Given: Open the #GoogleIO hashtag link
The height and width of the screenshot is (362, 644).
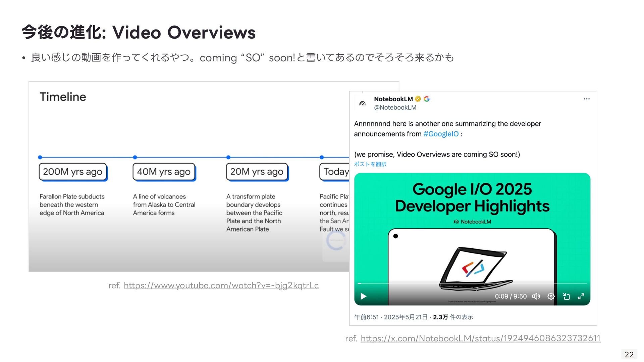Looking at the screenshot, I should [441, 134].
